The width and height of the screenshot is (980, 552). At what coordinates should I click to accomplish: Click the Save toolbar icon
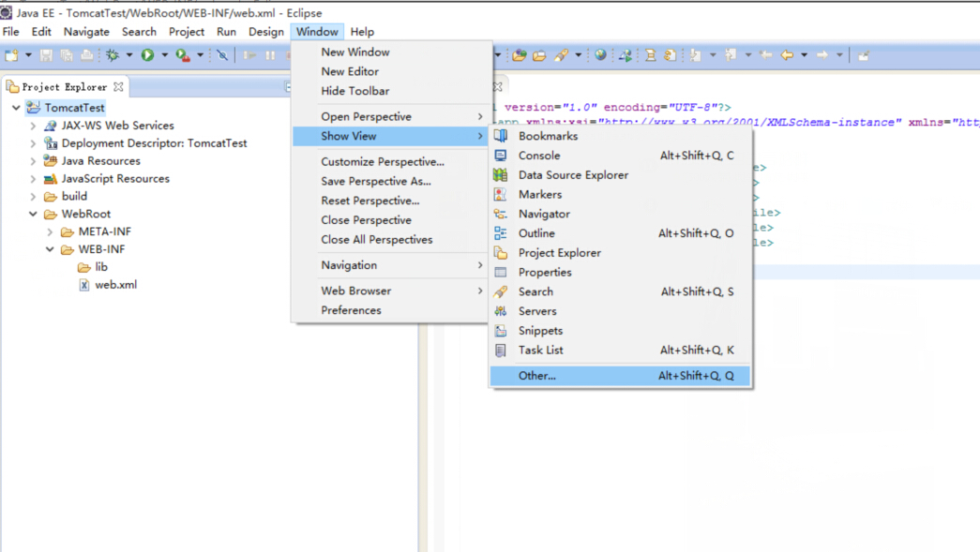46,55
